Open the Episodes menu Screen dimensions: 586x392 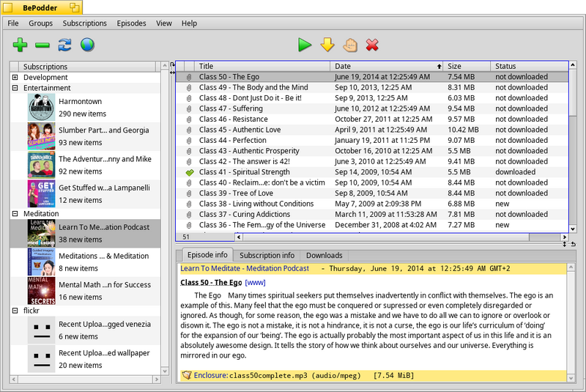click(131, 23)
